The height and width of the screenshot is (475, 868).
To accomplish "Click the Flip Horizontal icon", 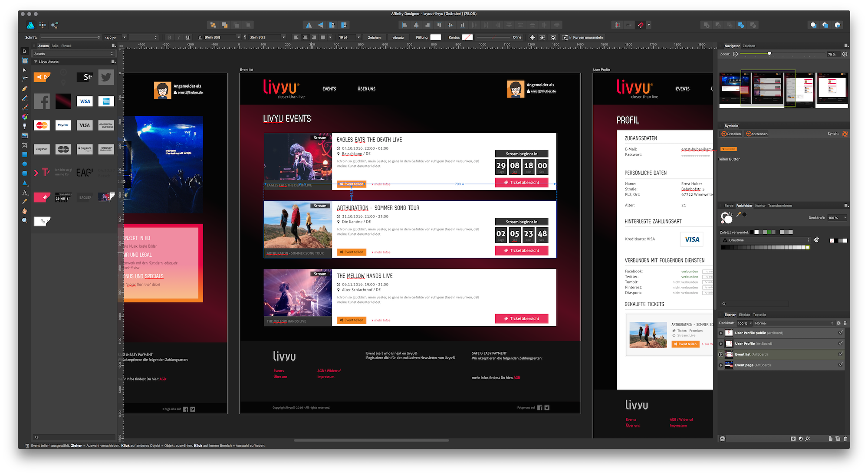I will click(x=309, y=25).
